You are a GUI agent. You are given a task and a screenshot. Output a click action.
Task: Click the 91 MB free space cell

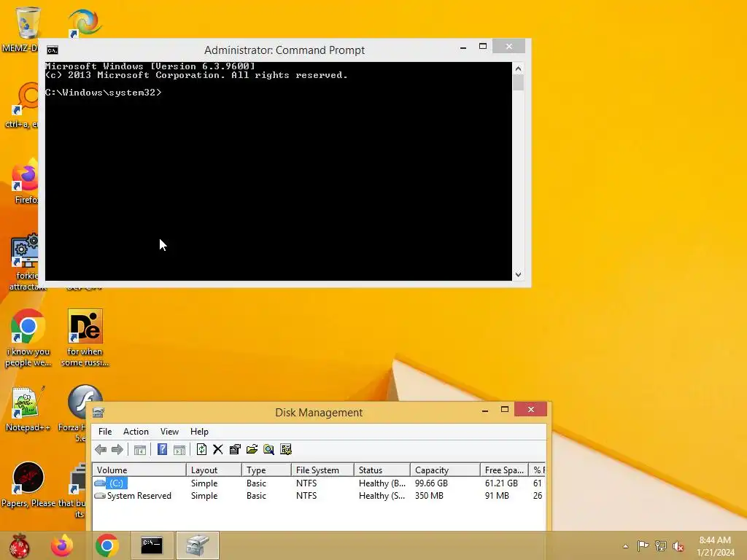(x=497, y=496)
